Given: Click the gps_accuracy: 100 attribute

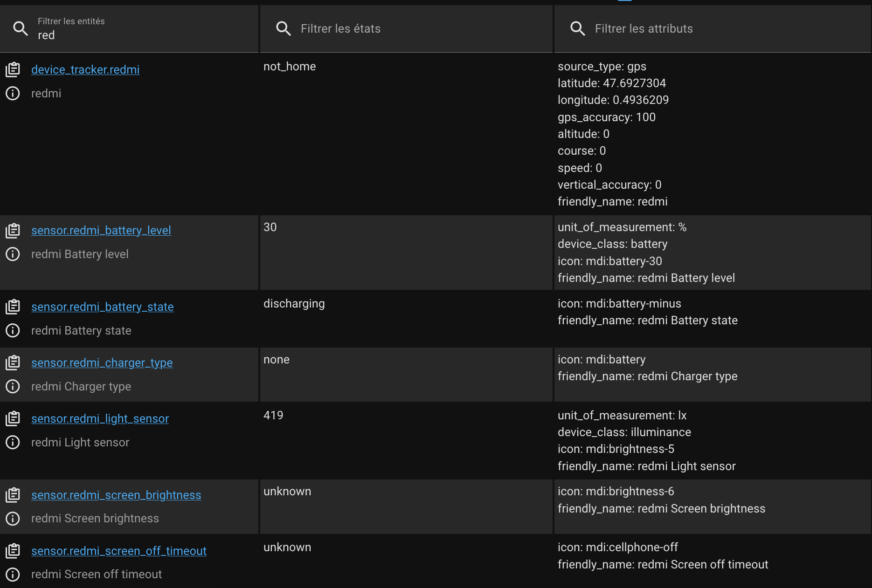Looking at the screenshot, I should coord(607,117).
